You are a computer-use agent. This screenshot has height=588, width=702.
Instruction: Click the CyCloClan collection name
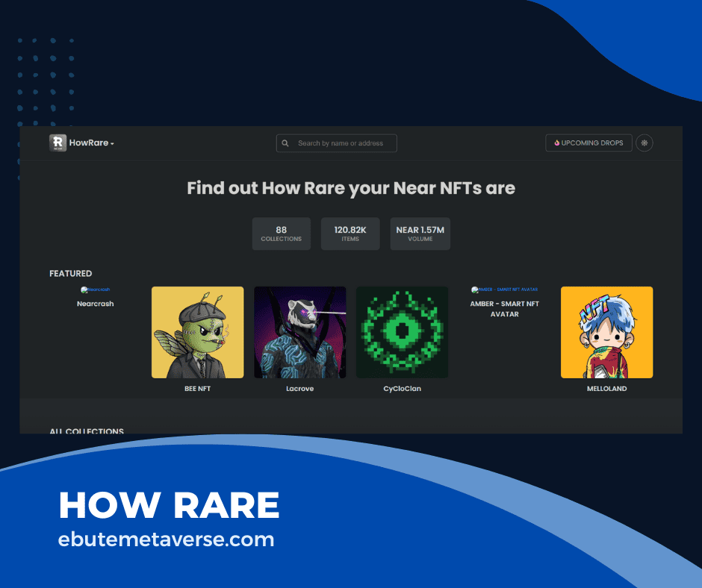(x=402, y=389)
